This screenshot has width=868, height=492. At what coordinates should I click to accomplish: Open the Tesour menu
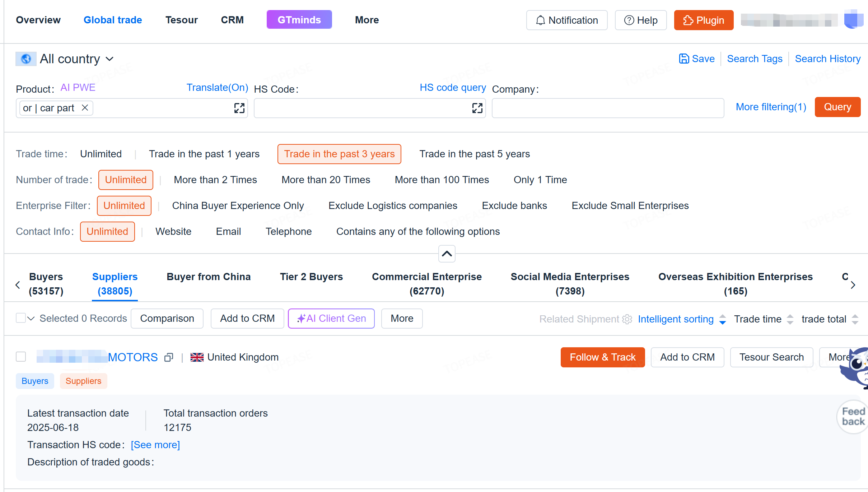coord(181,20)
